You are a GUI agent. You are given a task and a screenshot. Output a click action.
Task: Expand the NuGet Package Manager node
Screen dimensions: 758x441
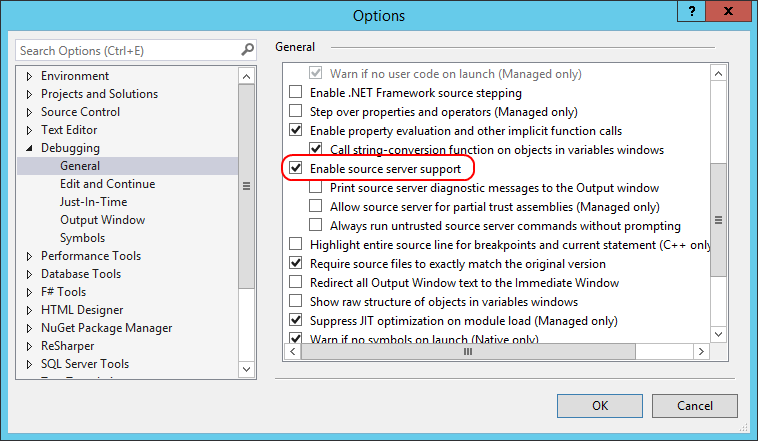[x=29, y=328]
